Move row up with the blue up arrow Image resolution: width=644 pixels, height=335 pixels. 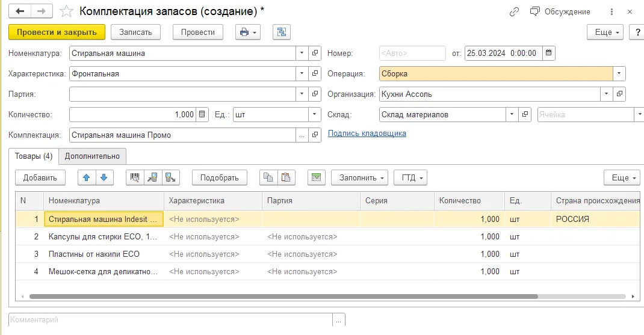coord(87,178)
